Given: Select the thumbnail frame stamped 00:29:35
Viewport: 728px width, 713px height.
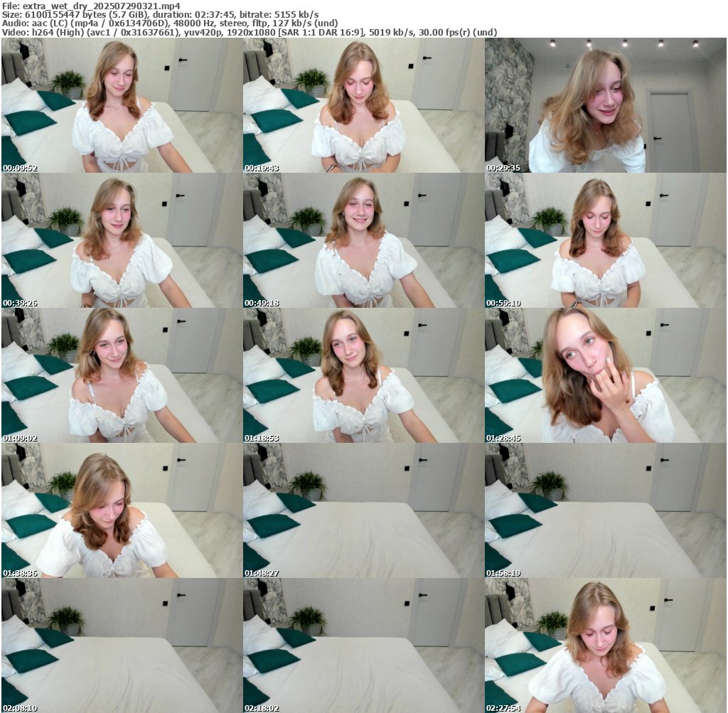Looking at the screenshot, I should (x=606, y=105).
